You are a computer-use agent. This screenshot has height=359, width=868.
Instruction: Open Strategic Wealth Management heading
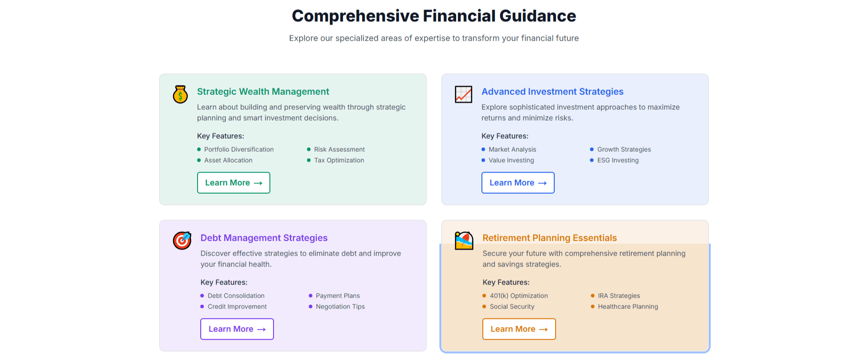pyautogui.click(x=263, y=92)
